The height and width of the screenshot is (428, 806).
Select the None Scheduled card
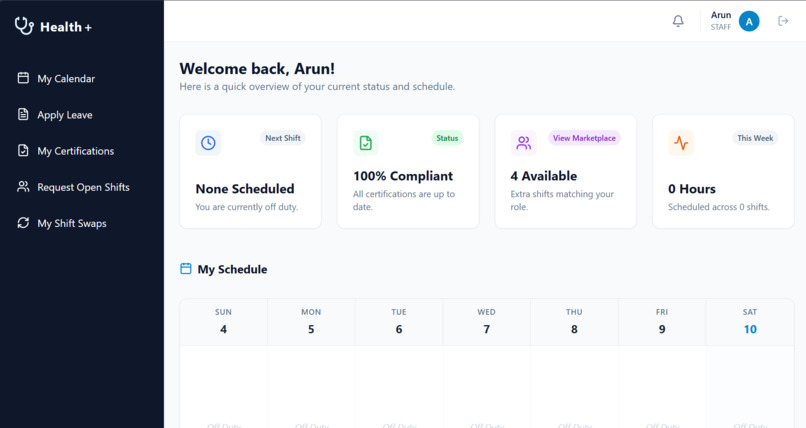(250, 172)
